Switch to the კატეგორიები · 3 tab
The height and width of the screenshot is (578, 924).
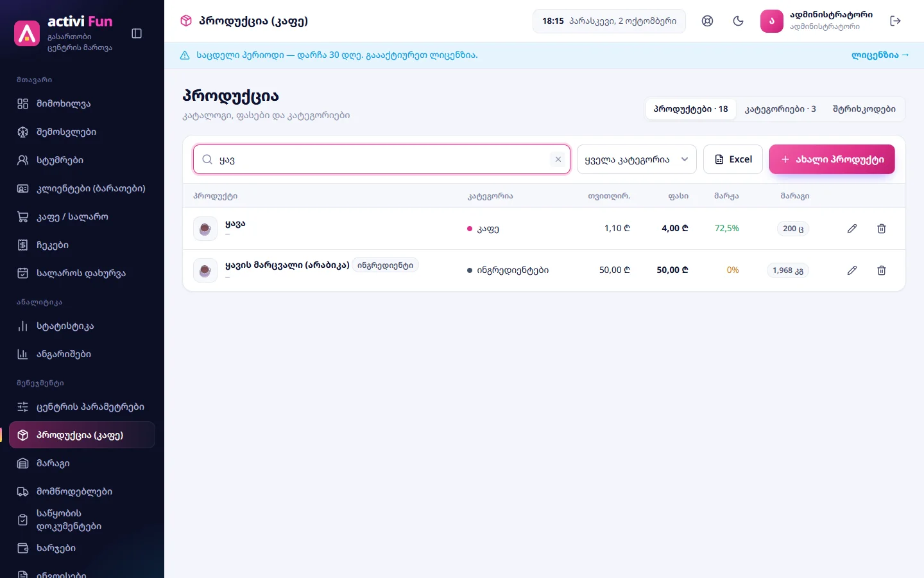point(780,109)
